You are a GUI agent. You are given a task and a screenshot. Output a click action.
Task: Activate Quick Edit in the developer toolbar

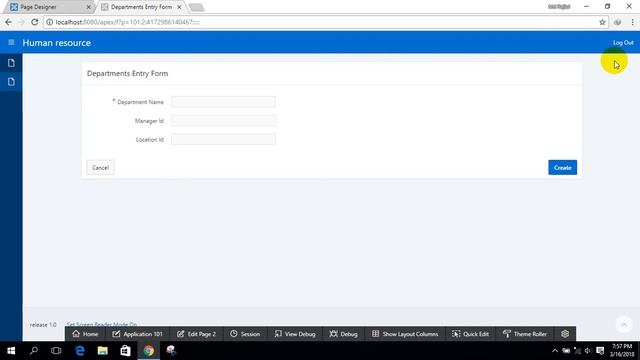[x=470, y=334]
